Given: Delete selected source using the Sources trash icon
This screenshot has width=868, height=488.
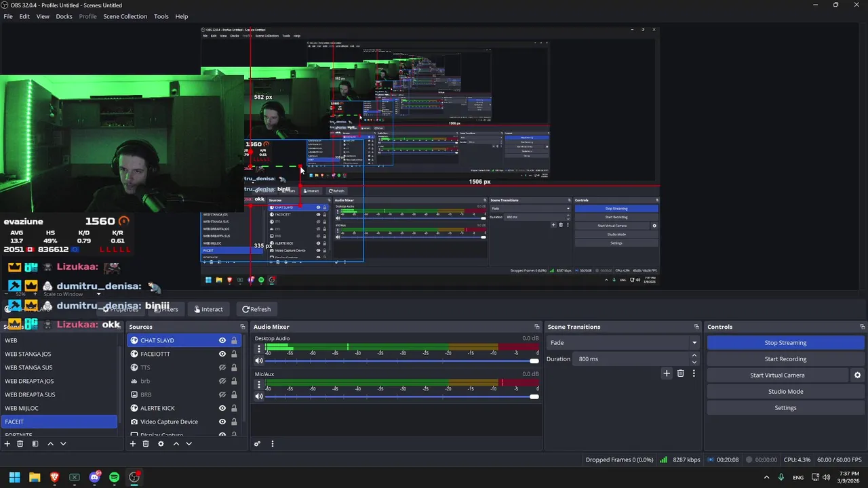Looking at the screenshot, I should [x=146, y=444].
